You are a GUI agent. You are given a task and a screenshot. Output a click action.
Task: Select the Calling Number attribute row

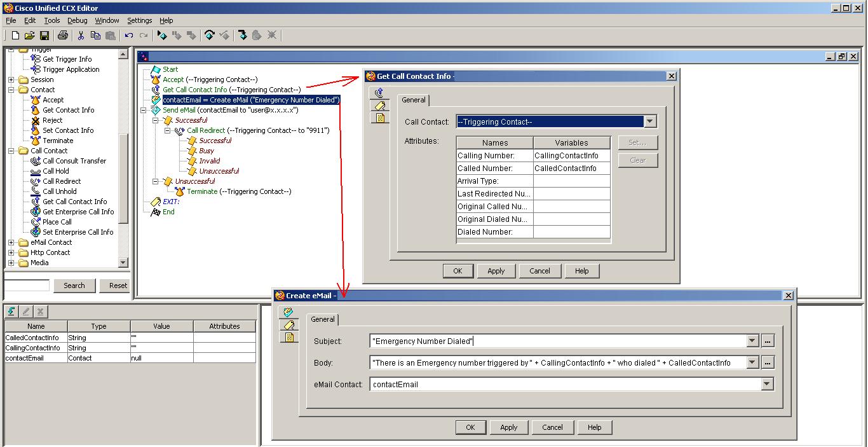point(533,156)
